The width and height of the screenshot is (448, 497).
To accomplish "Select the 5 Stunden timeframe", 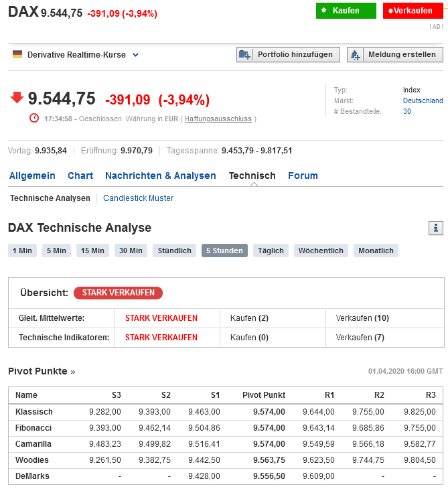I will click(x=224, y=251).
